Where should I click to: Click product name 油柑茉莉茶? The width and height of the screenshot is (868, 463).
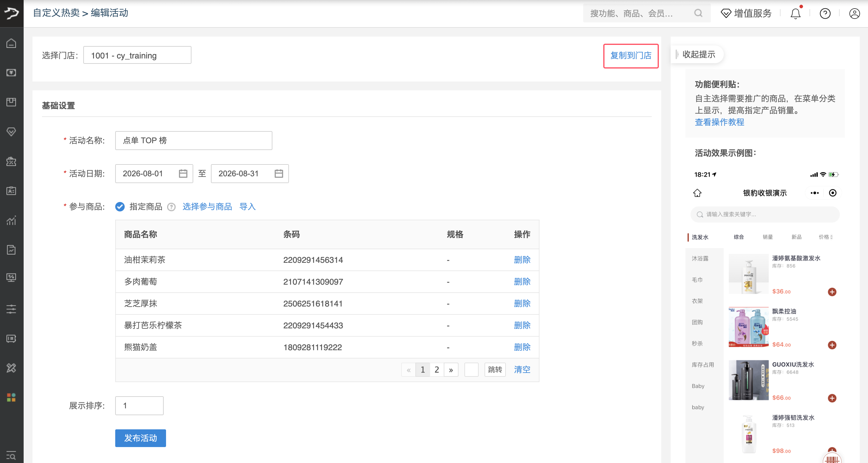[x=144, y=260]
